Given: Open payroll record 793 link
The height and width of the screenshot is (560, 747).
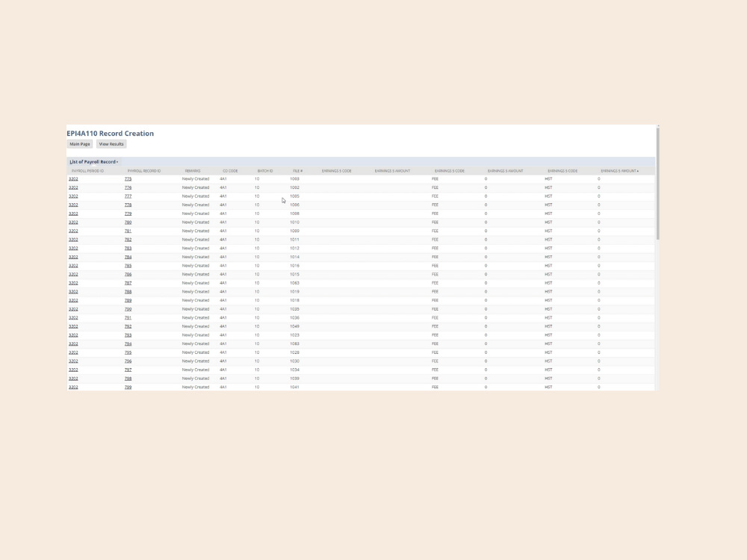Looking at the screenshot, I should 128,335.
